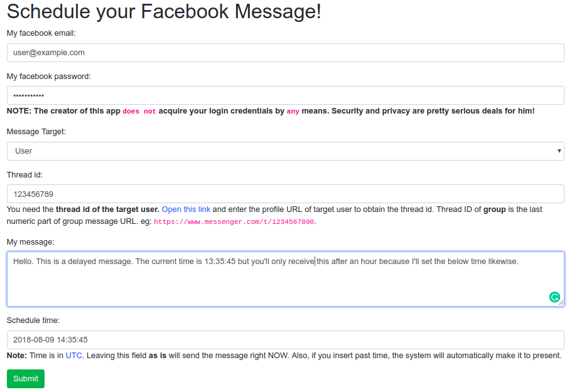The image size is (572, 392).
Task: Click 'thread id of the target user.' text
Action: [107, 209]
